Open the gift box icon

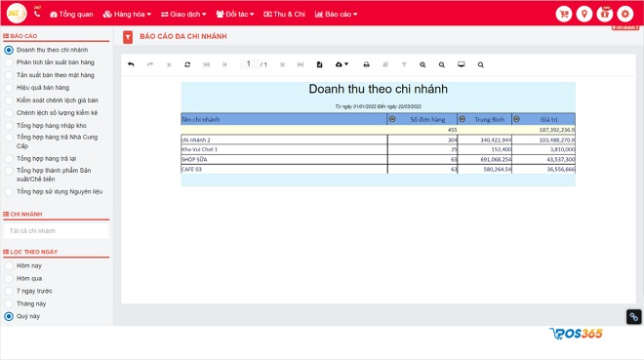point(605,14)
